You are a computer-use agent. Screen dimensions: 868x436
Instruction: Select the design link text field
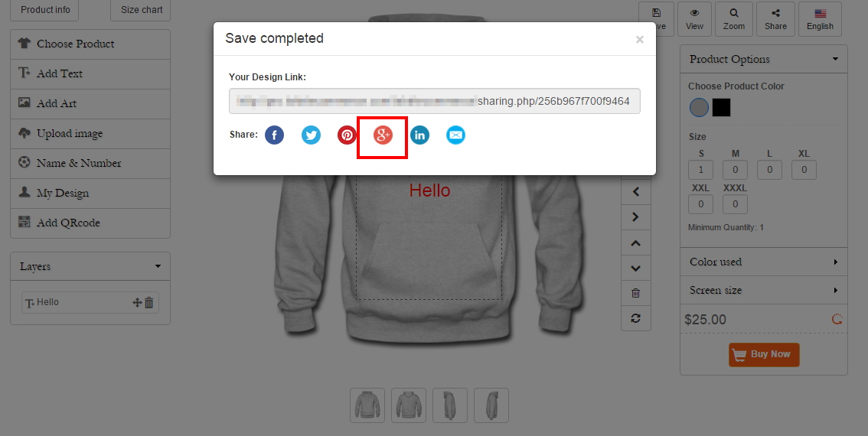pyautogui.click(x=435, y=101)
